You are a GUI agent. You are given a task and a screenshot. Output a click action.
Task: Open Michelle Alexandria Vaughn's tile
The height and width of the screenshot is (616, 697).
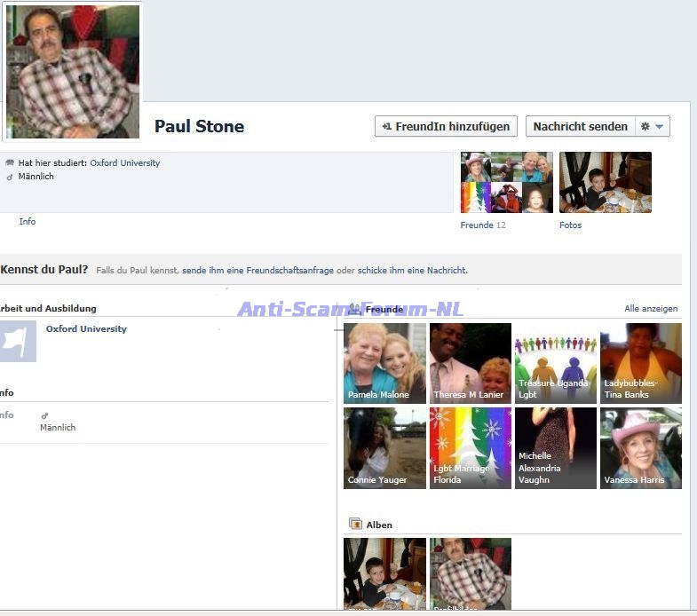tap(556, 448)
